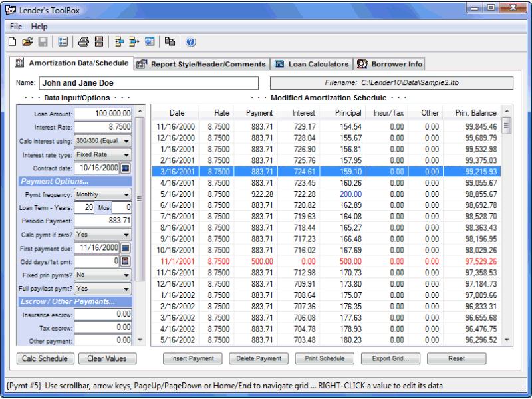The image size is (532, 399).
Task: Switch to Amortization Data/Schedule tab
Action: click(72, 63)
